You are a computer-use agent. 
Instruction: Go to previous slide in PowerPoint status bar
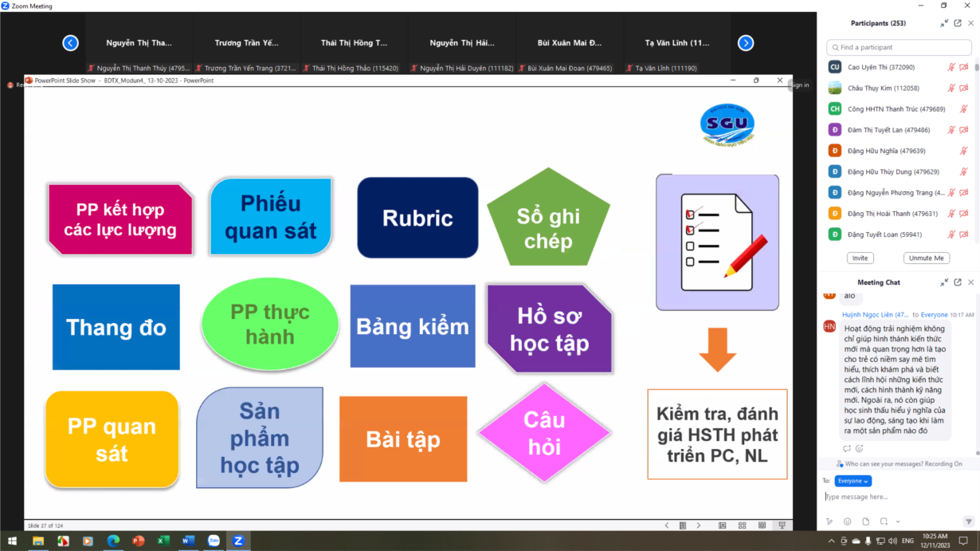pyautogui.click(x=667, y=525)
